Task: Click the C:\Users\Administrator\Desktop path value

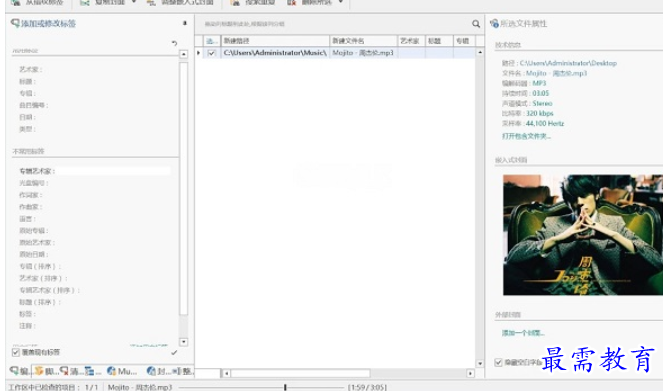Action: (568, 63)
